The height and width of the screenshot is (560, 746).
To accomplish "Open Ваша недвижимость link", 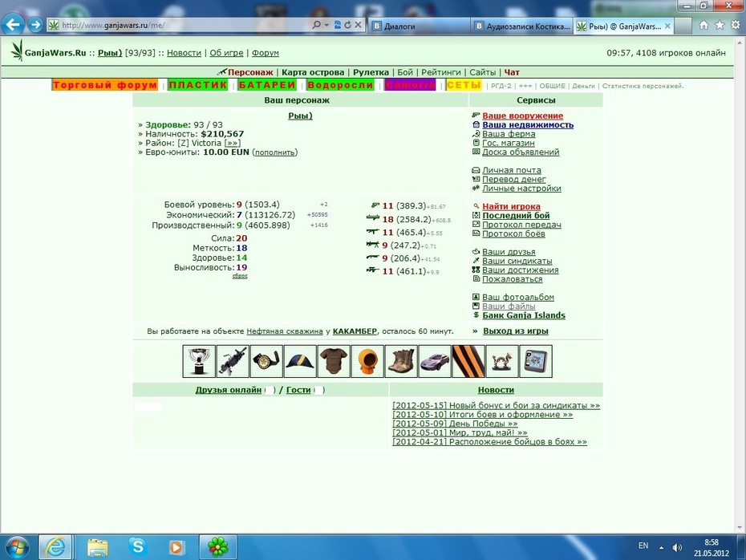I will click(x=528, y=124).
